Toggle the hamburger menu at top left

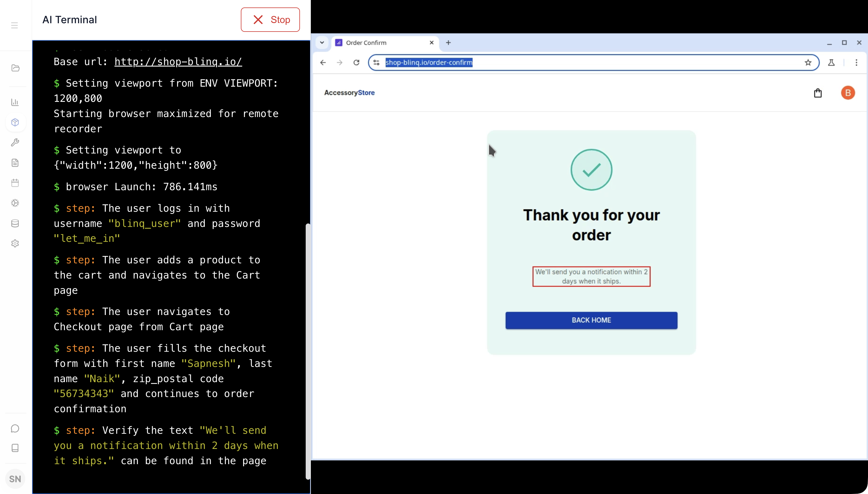(x=14, y=25)
